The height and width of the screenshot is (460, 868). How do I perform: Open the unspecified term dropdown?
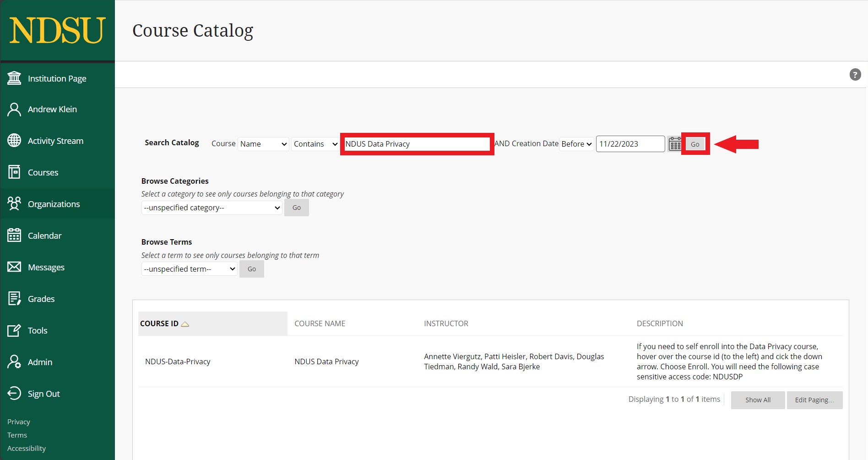coord(189,269)
